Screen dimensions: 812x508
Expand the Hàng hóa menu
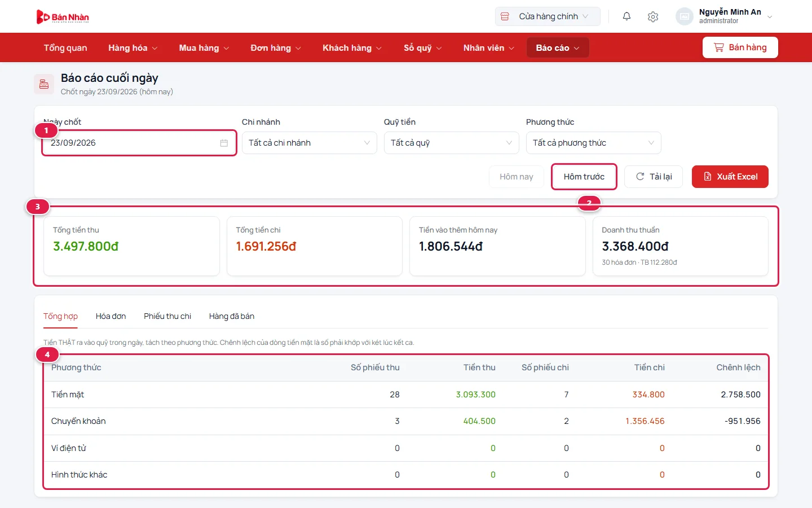click(133, 48)
